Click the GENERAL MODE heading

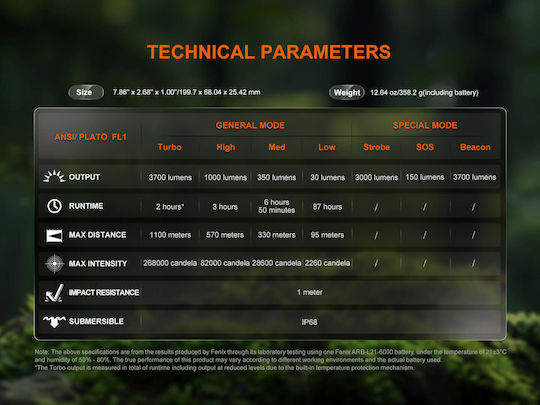coord(250,125)
